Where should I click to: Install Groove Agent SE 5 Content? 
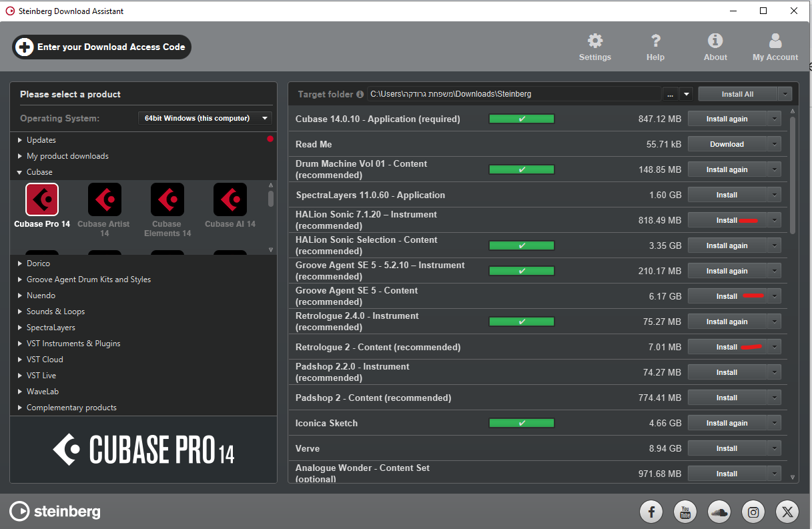pyautogui.click(x=727, y=296)
